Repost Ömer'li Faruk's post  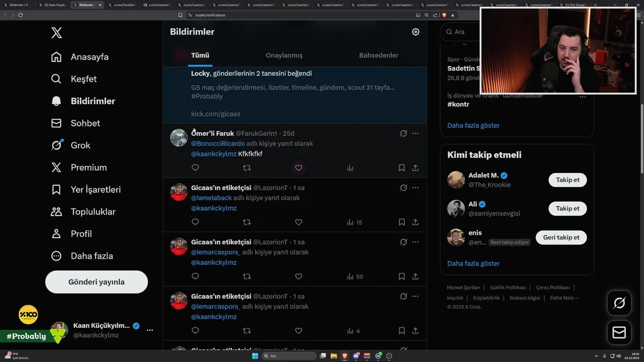point(247,168)
